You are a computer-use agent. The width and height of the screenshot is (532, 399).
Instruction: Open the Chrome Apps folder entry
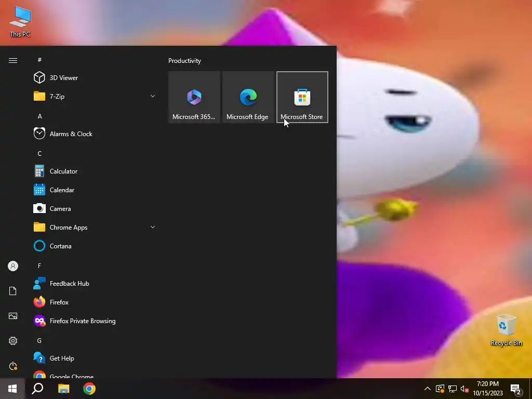click(x=95, y=228)
